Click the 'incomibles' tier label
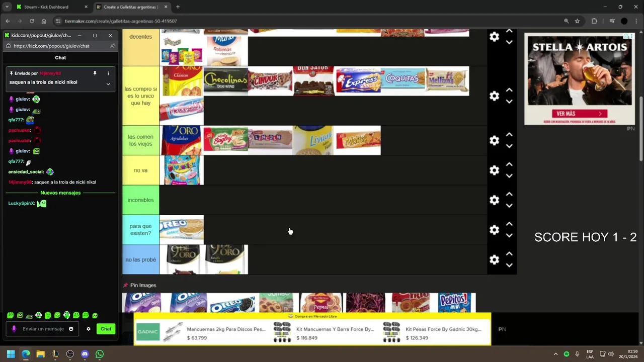 [x=140, y=200]
